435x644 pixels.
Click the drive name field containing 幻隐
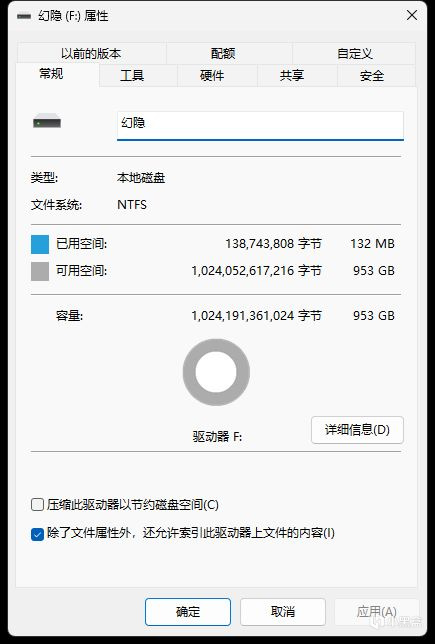pos(260,126)
